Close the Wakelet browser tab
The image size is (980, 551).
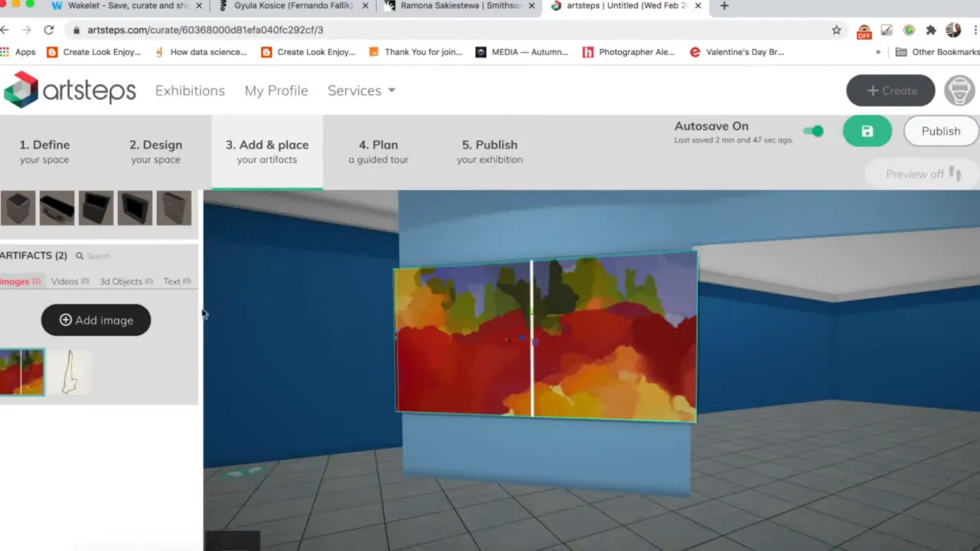(199, 6)
